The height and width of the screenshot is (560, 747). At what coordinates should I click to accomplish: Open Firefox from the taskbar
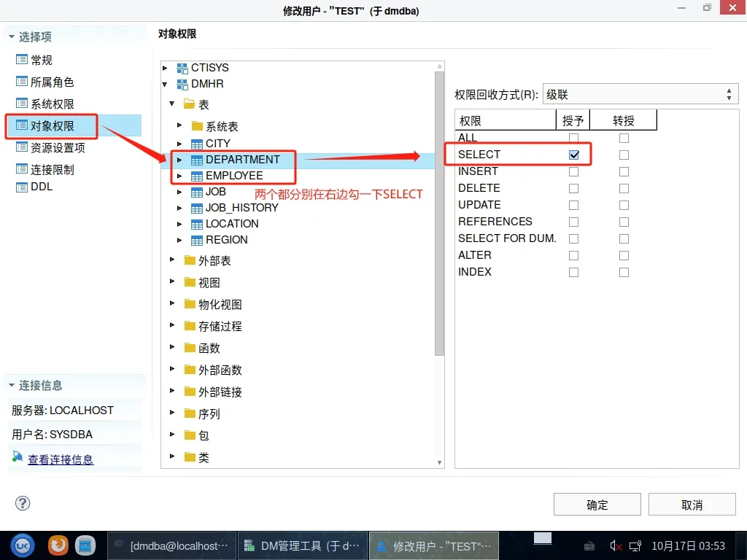[x=58, y=545]
